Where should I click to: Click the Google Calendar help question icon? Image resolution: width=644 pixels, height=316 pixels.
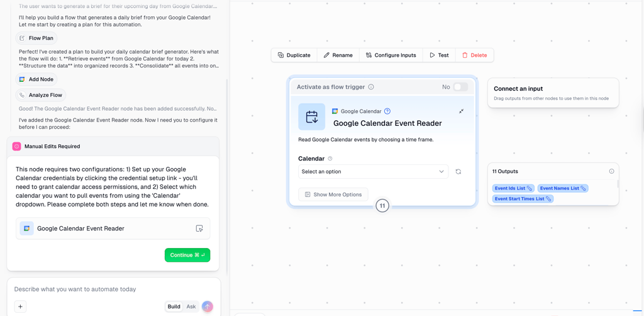point(387,111)
